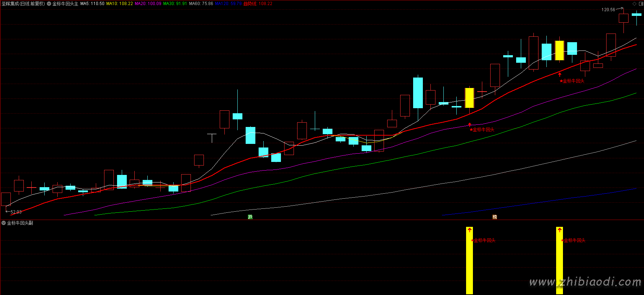Click the green MA30: 91.91 legend

[175, 4]
